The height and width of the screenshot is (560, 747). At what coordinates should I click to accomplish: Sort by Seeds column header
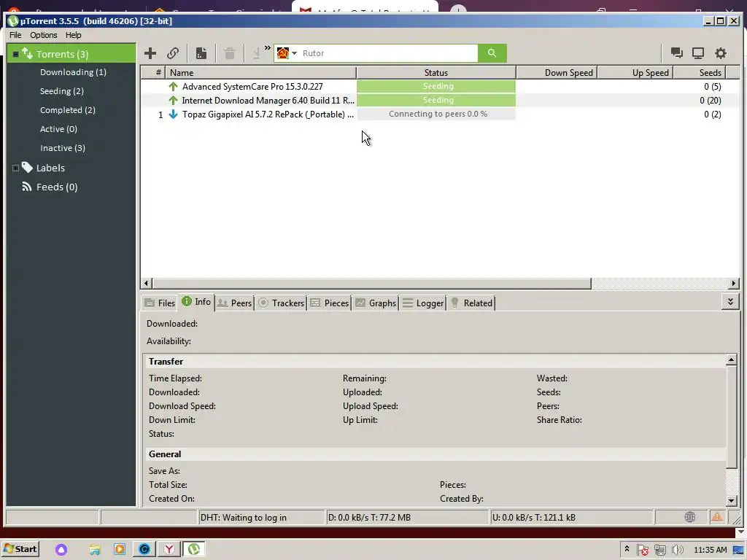(699, 72)
